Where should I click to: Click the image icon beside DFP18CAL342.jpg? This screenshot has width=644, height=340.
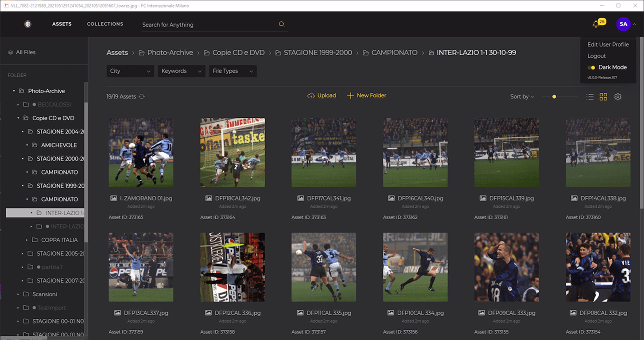pyautogui.click(x=209, y=198)
